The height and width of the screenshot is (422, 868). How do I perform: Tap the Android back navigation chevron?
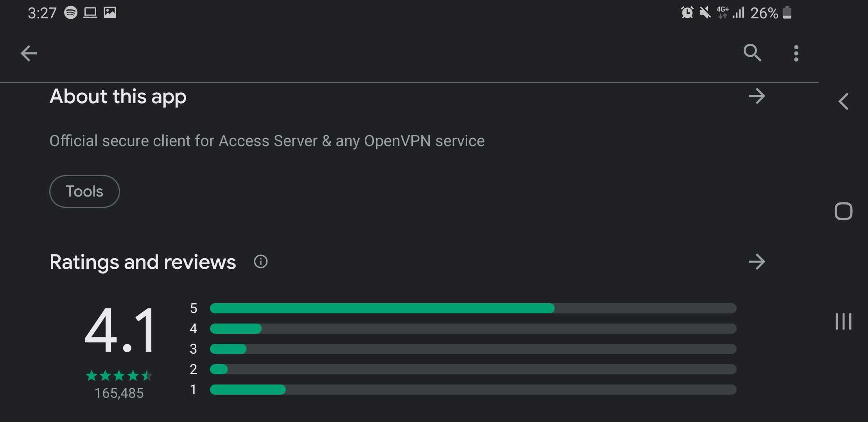click(x=843, y=102)
